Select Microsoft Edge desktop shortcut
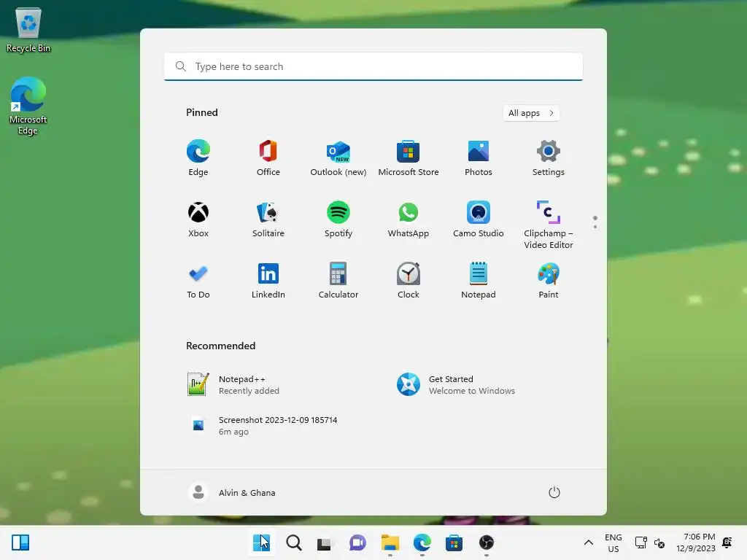Viewport: 747px width, 560px height. click(x=28, y=106)
